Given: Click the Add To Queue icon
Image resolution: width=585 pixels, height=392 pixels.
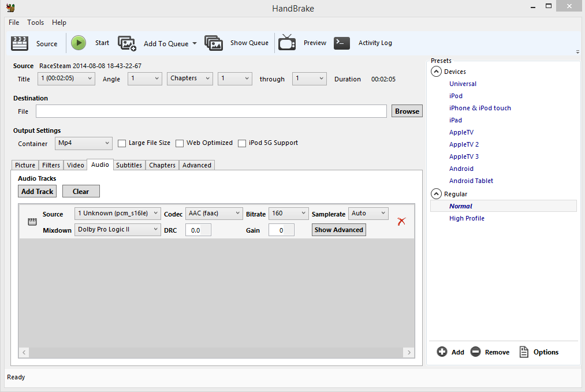Looking at the screenshot, I should [127, 43].
